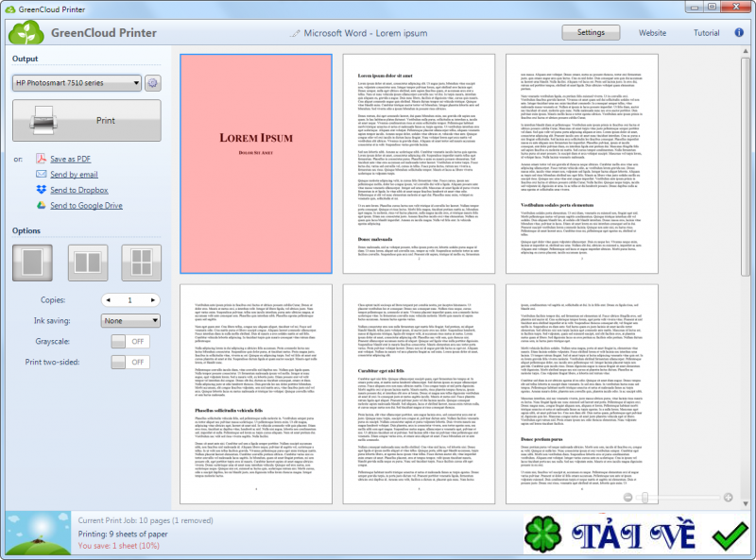Select the removed Lorem Ipsum cover page

256,164
